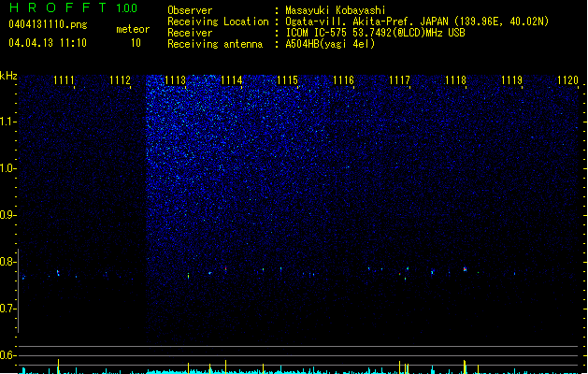Click antenna value A504HB(yagi 4el)
The image size is (588, 374).
tap(330, 44)
